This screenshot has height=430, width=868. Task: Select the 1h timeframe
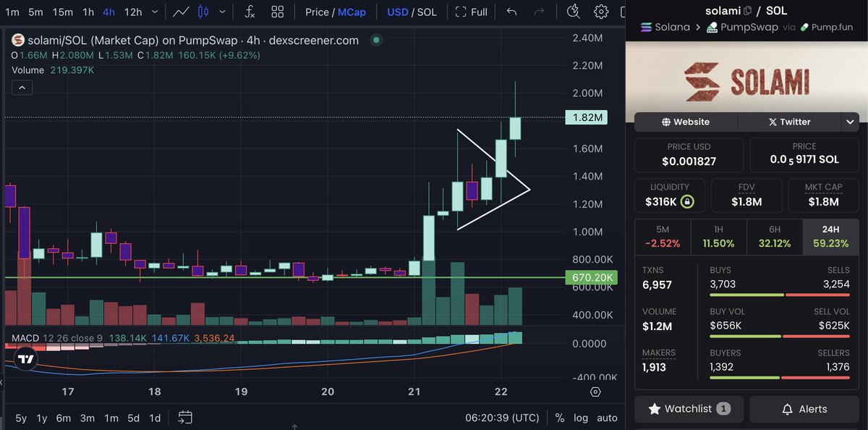coord(88,12)
